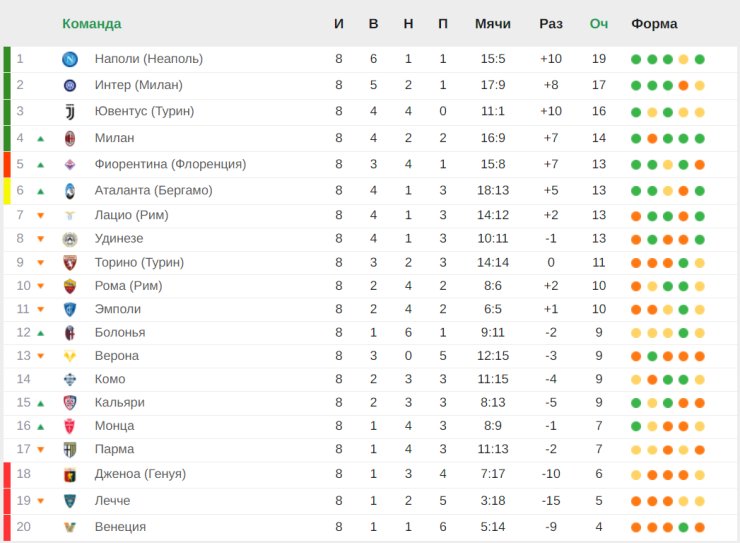
Task: Open the Аталанта (Бергамо) team link
Action: pyautogui.click(x=153, y=190)
